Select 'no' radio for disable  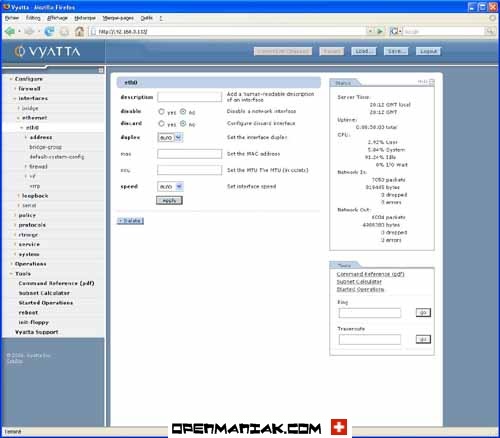pyautogui.click(x=183, y=111)
